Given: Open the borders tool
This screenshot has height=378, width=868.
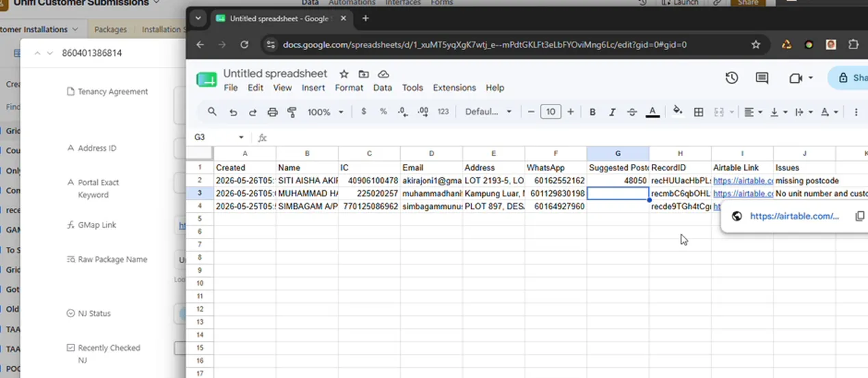Looking at the screenshot, I should point(698,111).
